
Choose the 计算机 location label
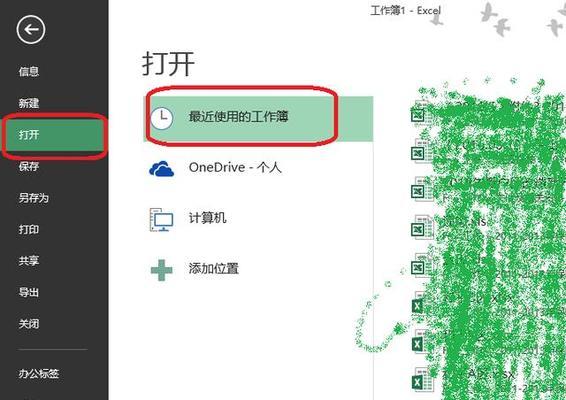(x=208, y=218)
